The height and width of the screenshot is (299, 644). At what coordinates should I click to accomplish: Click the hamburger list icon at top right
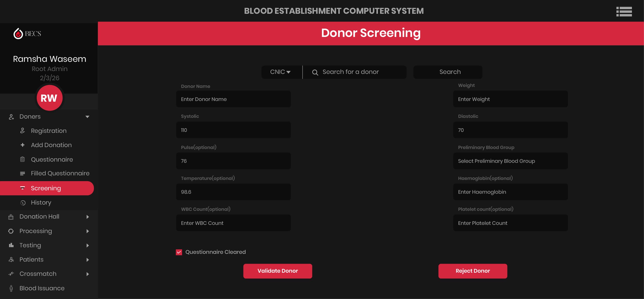624,12
